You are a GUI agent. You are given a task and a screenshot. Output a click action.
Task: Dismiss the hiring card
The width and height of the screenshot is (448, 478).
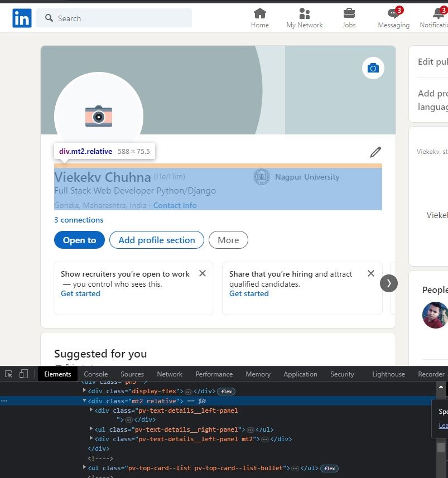(371, 273)
